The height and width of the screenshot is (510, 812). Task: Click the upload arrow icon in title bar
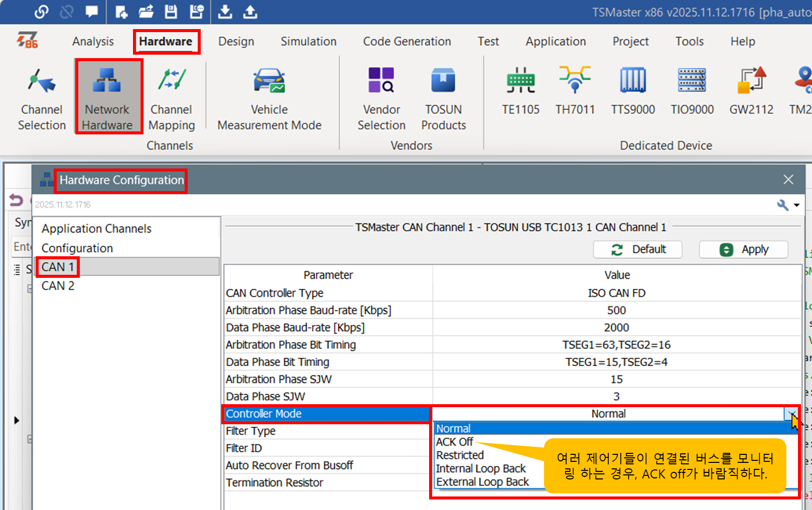(250, 12)
